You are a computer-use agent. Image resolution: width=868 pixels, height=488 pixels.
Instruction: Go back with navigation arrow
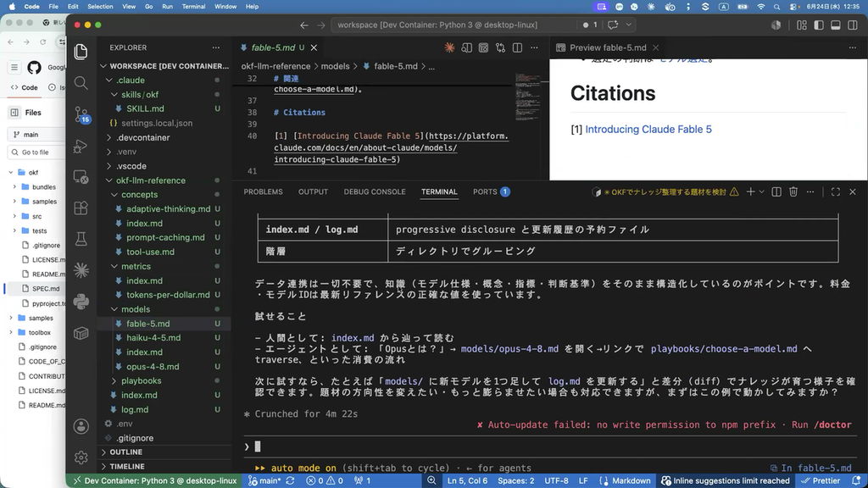point(304,25)
